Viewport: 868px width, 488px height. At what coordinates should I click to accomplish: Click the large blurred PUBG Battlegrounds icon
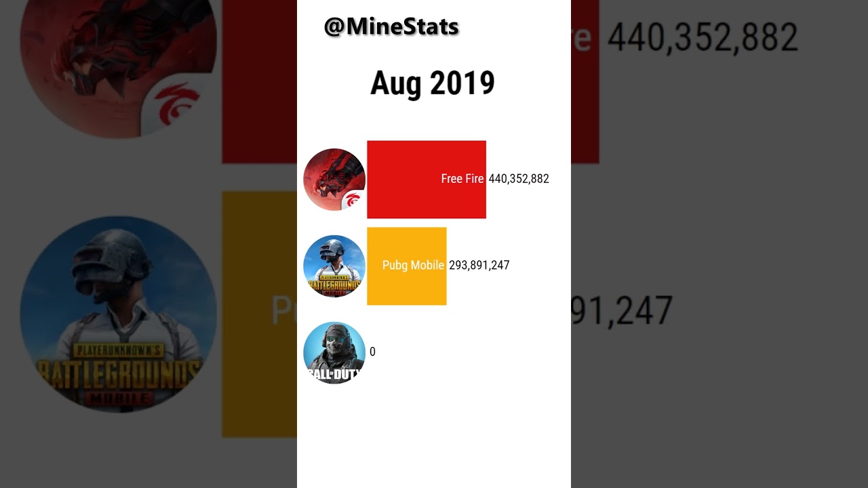tap(119, 314)
